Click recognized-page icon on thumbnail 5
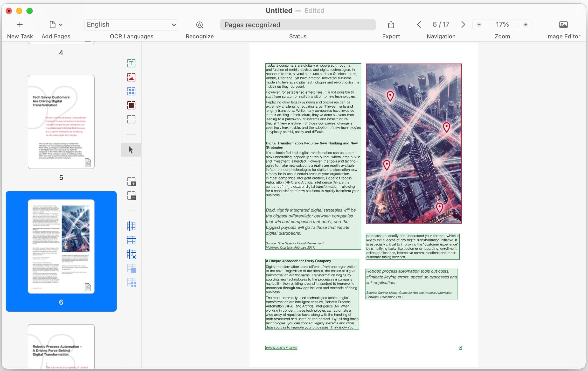The width and height of the screenshot is (588, 371). (88, 163)
